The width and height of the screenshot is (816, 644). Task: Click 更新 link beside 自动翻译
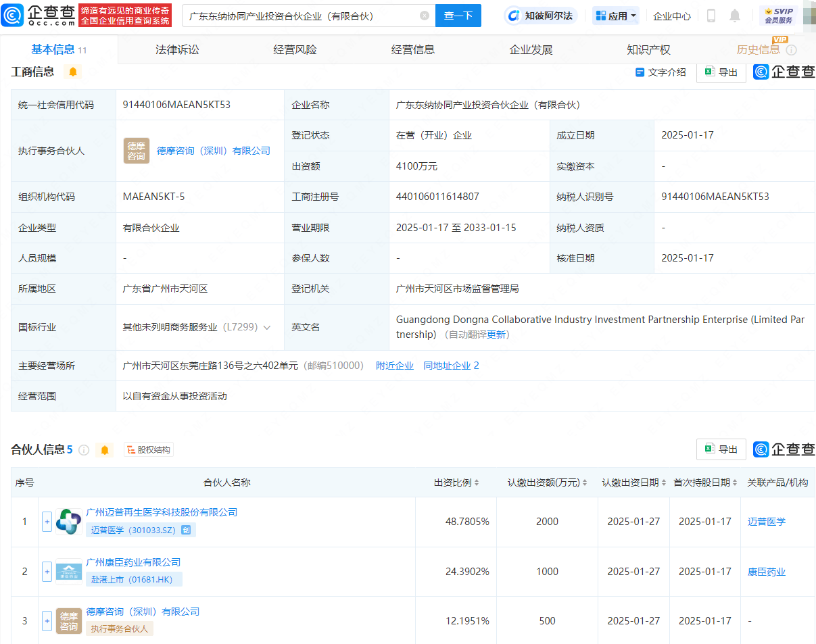497,335
